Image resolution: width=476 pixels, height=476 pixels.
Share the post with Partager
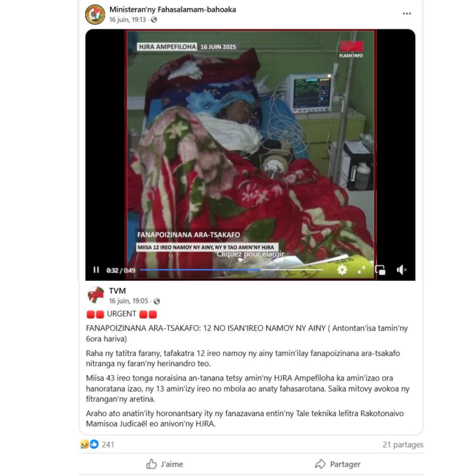[337, 464]
